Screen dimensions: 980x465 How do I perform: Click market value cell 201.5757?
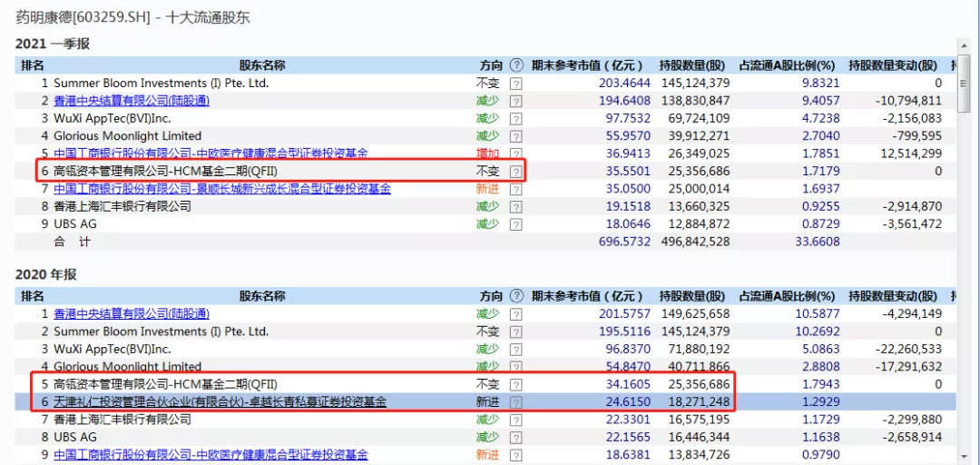coord(624,313)
